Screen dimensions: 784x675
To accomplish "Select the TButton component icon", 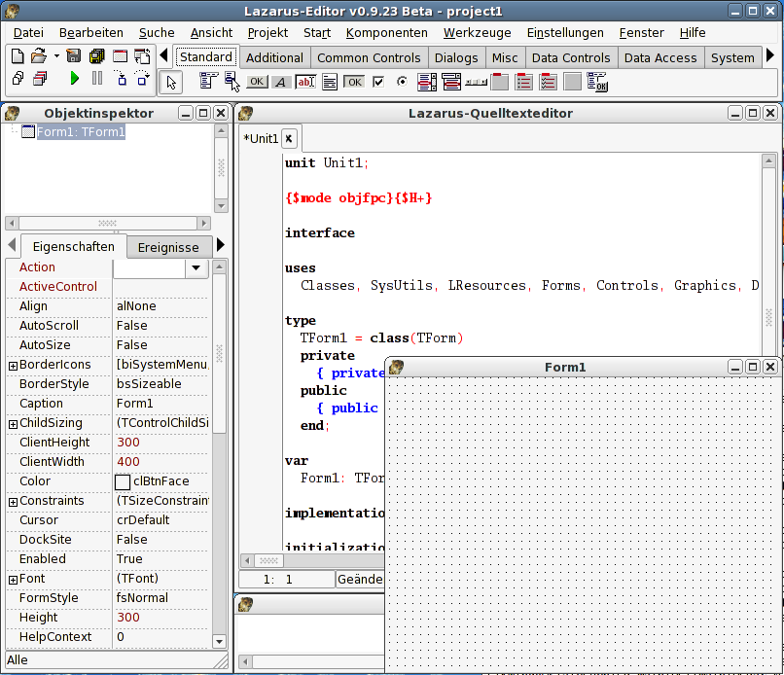I will 257,82.
